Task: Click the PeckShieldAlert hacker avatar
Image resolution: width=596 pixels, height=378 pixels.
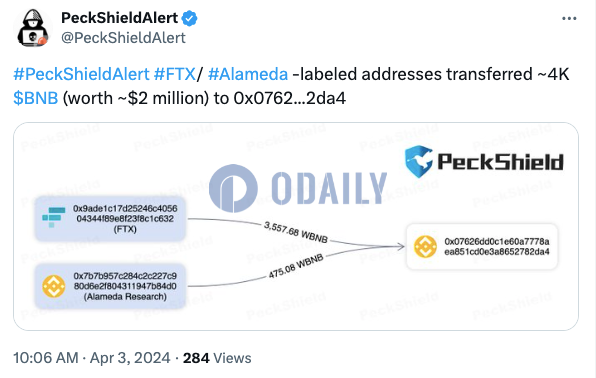Action: 33,28
